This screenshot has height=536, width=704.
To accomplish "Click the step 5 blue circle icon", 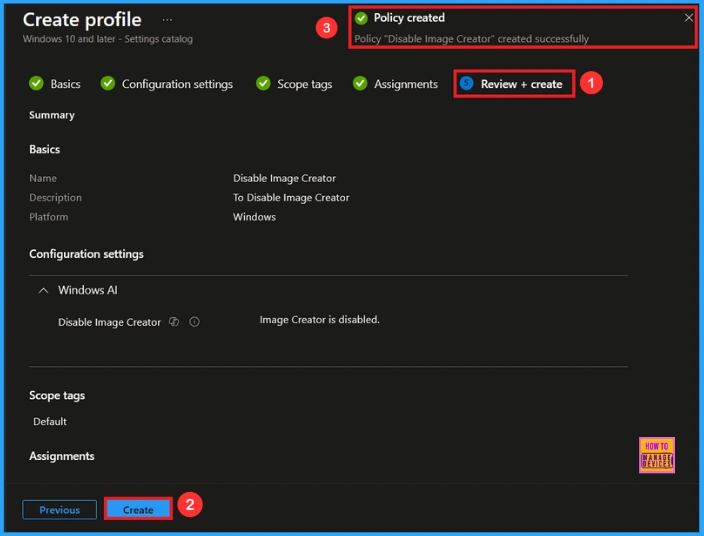I will click(x=467, y=83).
